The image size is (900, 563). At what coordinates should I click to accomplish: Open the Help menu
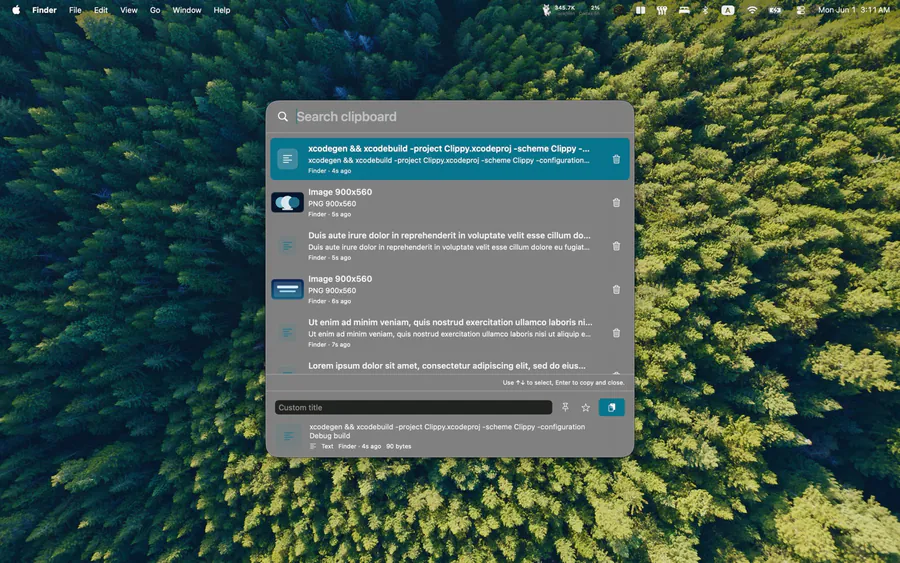222,10
